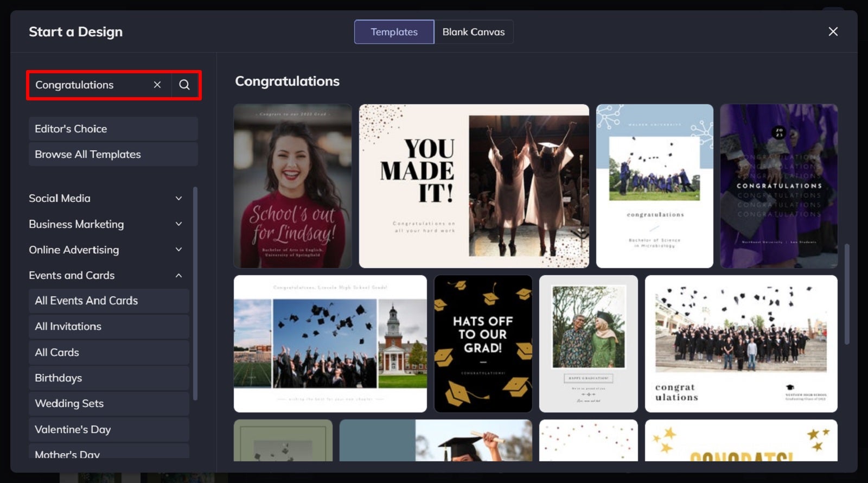Screen dimensions: 868x483
Task: Open All Cards subcategory
Action: coord(108,352)
